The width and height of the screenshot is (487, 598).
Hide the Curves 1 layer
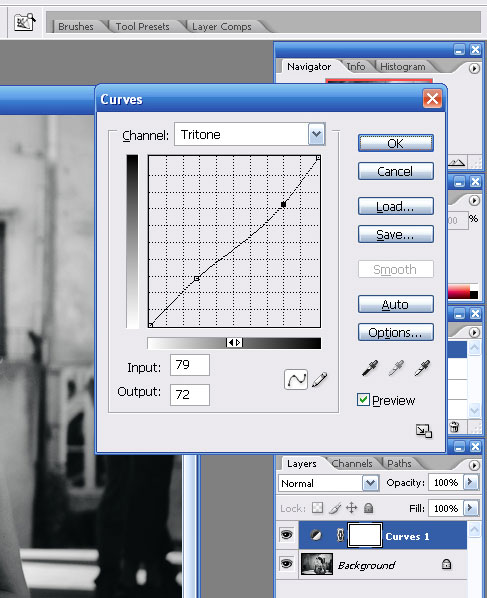[286, 535]
